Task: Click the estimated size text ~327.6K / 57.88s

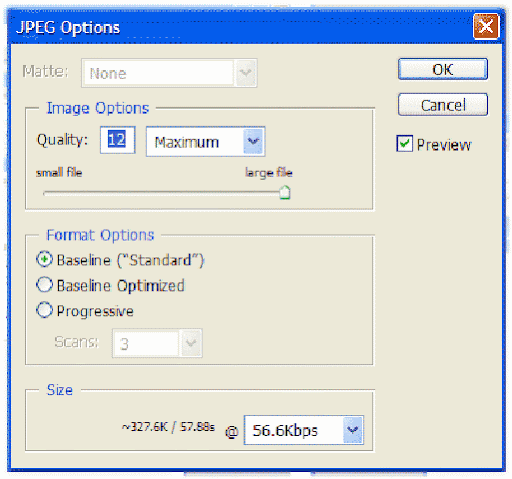Action: 168,427
